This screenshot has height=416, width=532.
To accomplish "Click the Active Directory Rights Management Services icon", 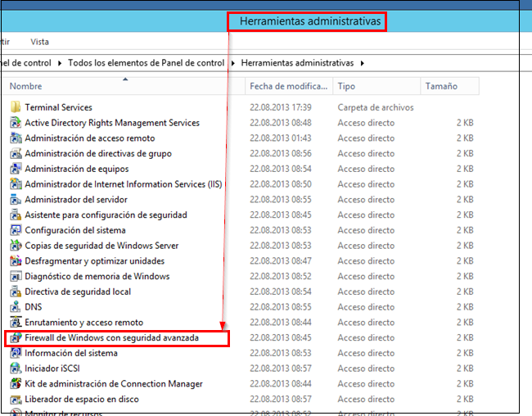I will [16, 123].
